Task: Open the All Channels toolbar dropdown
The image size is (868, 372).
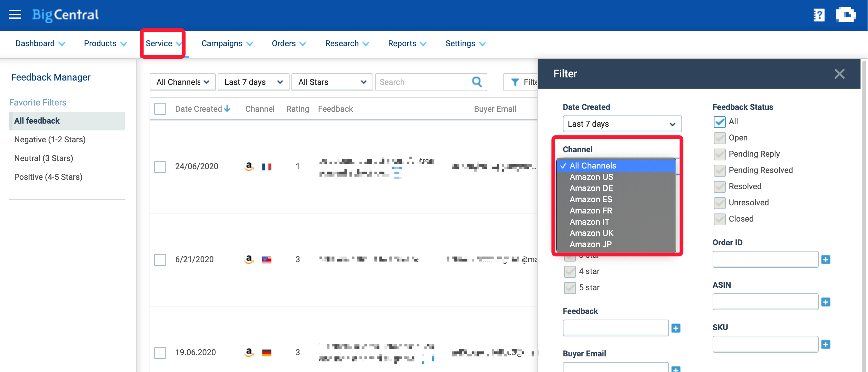Action: coord(183,82)
